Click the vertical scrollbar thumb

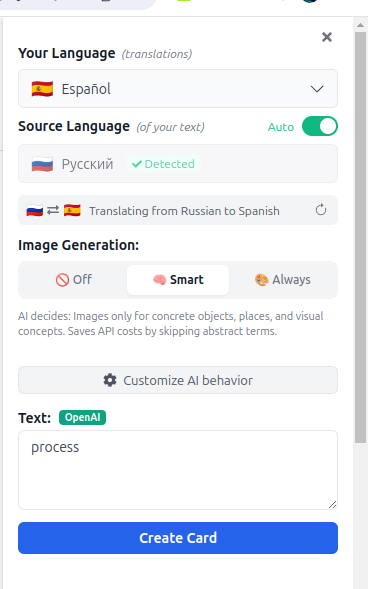click(360, 237)
